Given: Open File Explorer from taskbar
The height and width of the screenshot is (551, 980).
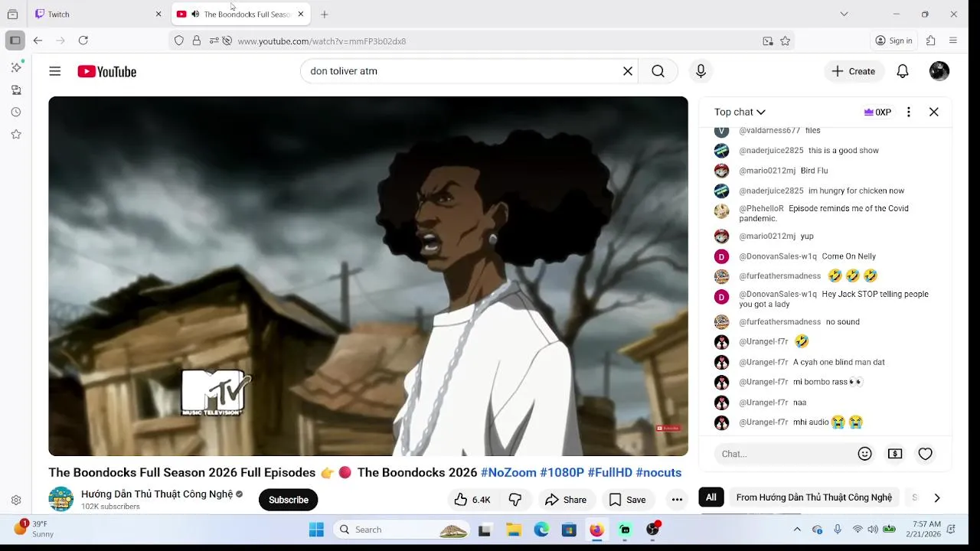Looking at the screenshot, I should pyautogui.click(x=514, y=530).
